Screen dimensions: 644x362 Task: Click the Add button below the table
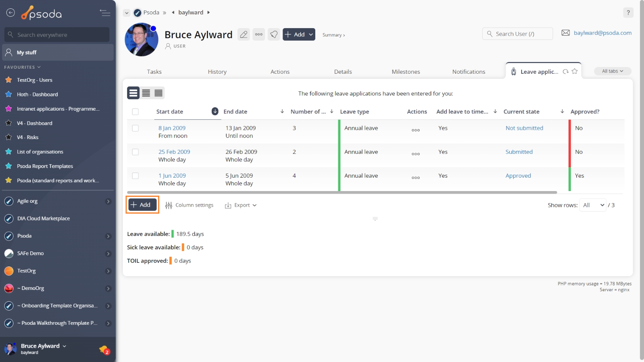click(142, 204)
